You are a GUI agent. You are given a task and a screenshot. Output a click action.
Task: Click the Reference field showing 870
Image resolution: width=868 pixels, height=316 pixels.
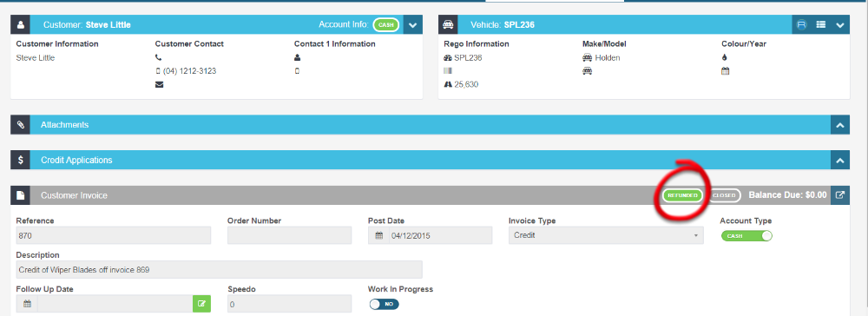click(x=114, y=235)
